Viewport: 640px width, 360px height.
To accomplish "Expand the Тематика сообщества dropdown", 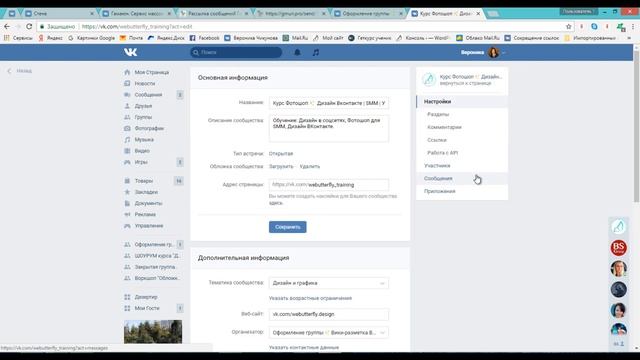I will point(329,283).
